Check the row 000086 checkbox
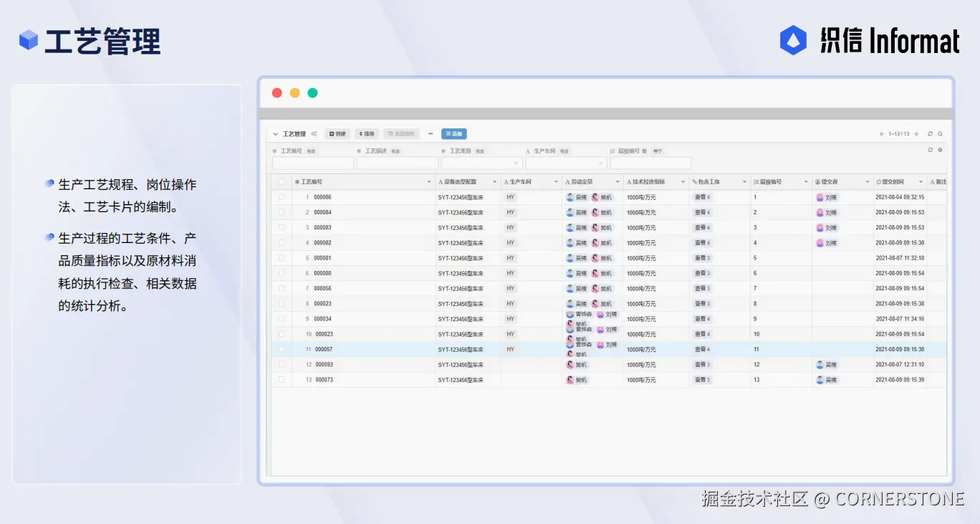The height and width of the screenshot is (524, 980). pyautogui.click(x=282, y=197)
